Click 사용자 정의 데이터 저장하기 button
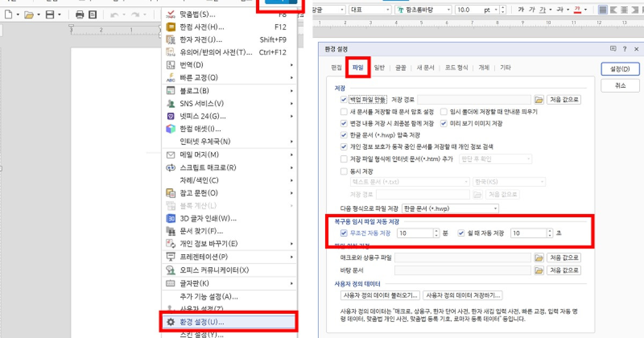The width and height of the screenshot is (644, 338). pyautogui.click(x=463, y=295)
